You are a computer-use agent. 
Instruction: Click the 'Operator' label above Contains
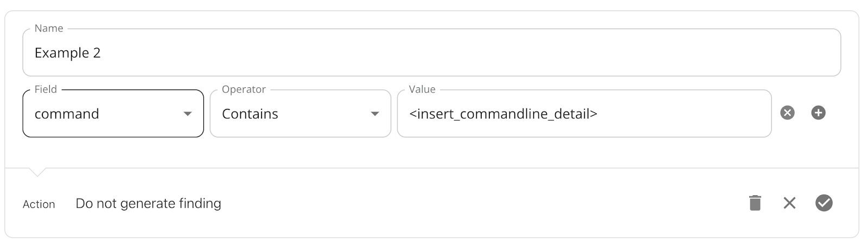244,89
